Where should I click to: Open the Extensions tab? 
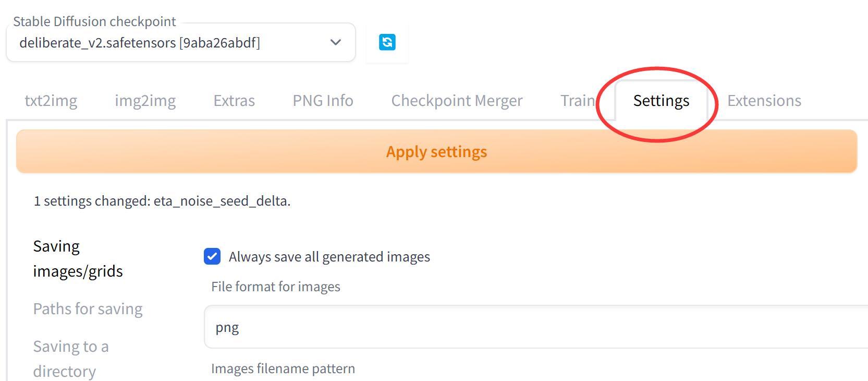[764, 100]
